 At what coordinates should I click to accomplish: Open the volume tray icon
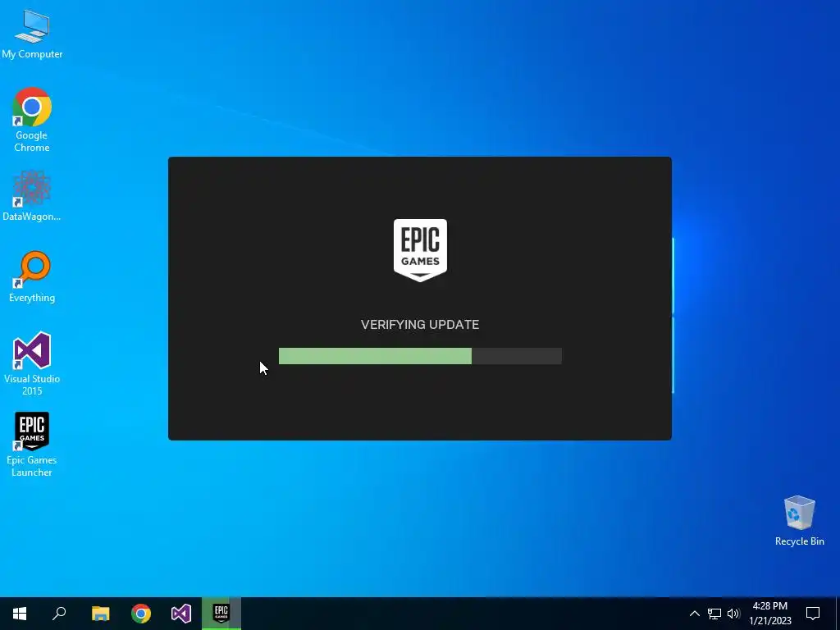tap(733, 614)
